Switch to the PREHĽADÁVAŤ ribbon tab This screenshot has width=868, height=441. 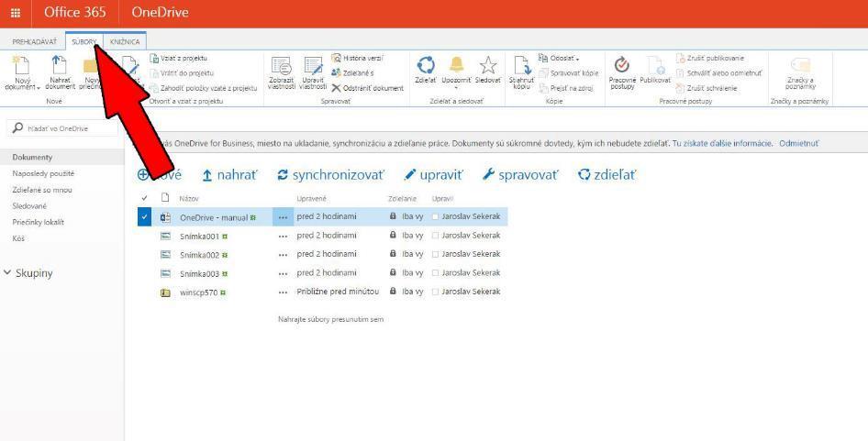point(34,41)
